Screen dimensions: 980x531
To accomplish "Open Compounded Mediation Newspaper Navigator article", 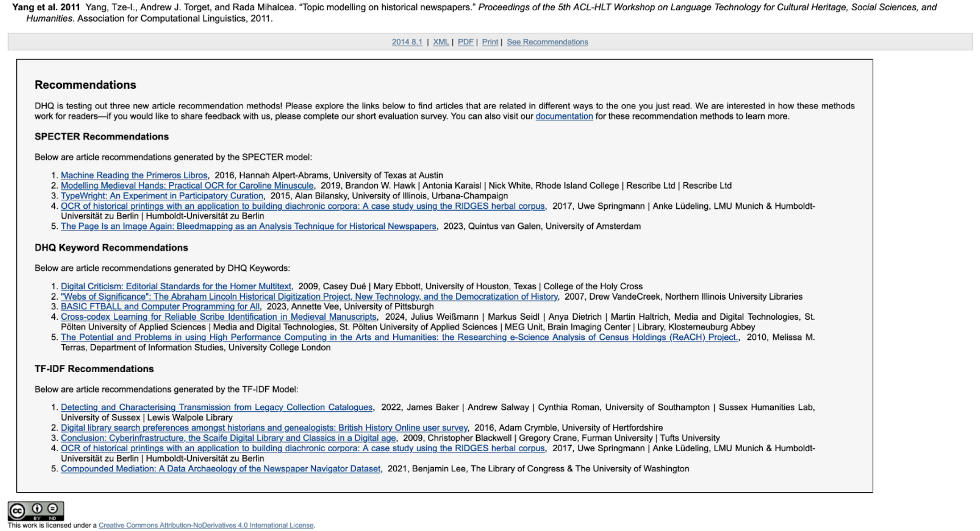I will click(x=220, y=469).
